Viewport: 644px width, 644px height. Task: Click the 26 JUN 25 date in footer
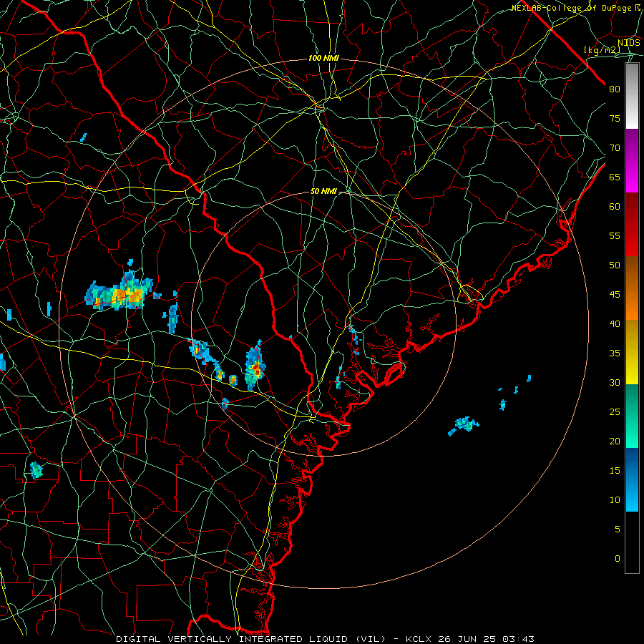467,639
